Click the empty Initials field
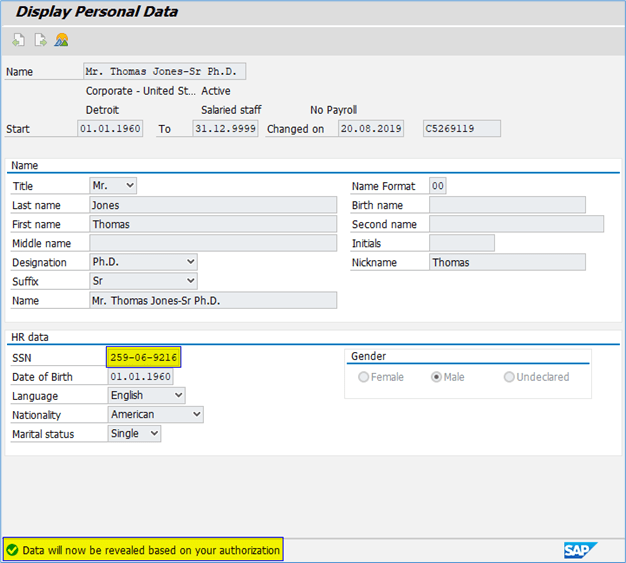This screenshot has width=626, height=563. pyautogui.click(x=462, y=243)
